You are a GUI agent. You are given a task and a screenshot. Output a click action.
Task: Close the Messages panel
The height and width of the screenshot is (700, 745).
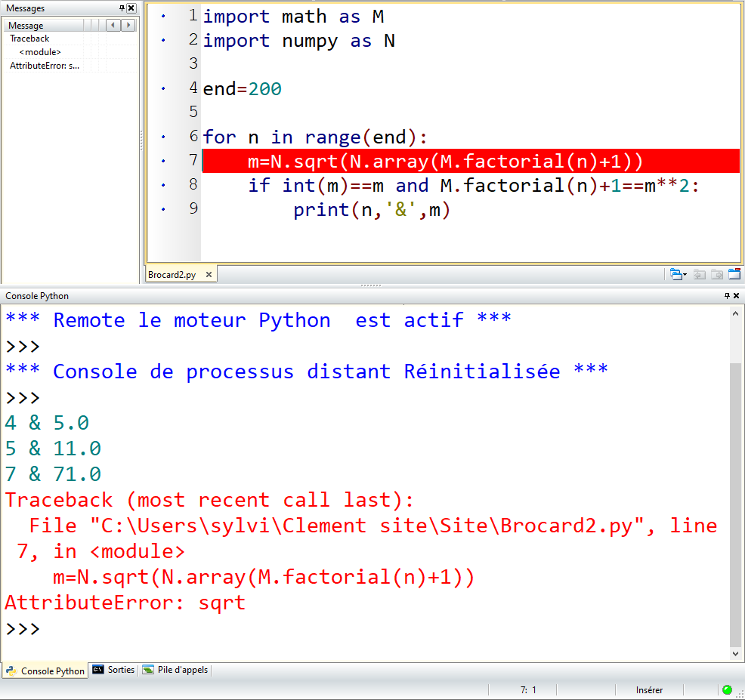click(x=131, y=8)
